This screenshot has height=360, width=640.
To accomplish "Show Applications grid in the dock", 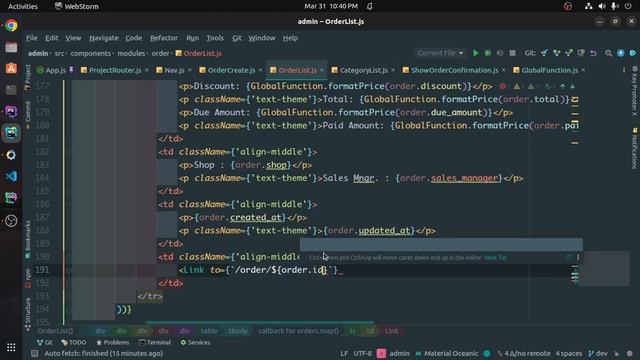I will (x=11, y=347).
